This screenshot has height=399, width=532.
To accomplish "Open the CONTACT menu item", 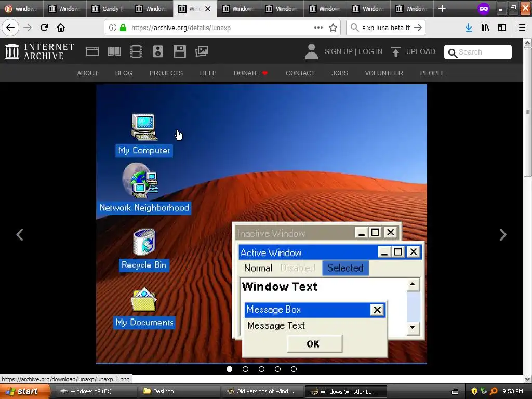I will click(300, 73).
